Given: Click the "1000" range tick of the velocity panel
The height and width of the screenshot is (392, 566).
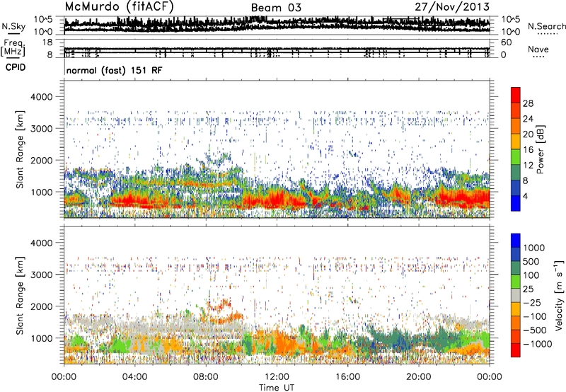Looking at the screenshot, I should click(x=42, y=338).
